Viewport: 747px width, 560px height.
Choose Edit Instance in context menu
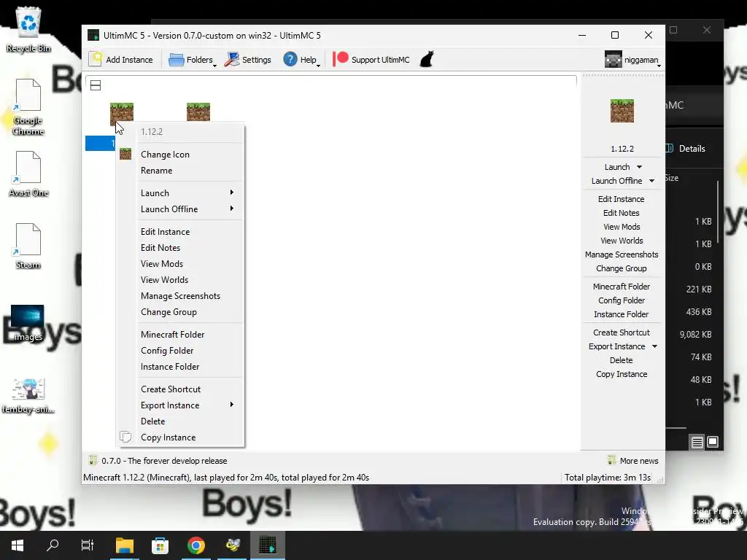[x=166, y=231]
